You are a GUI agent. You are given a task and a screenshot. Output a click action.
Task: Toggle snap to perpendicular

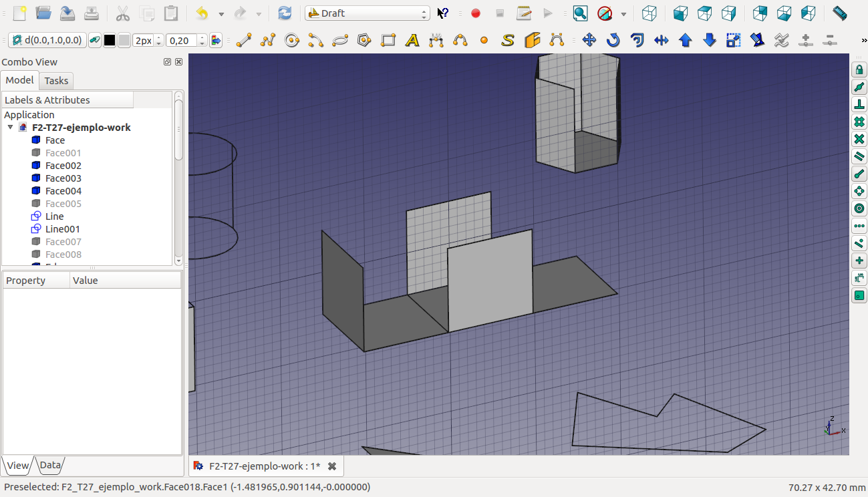859,104
